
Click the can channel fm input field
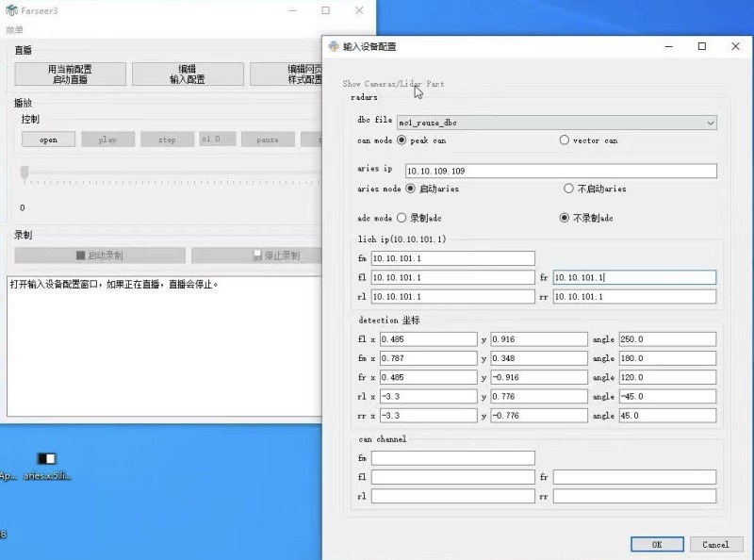(x=452, y=458)
